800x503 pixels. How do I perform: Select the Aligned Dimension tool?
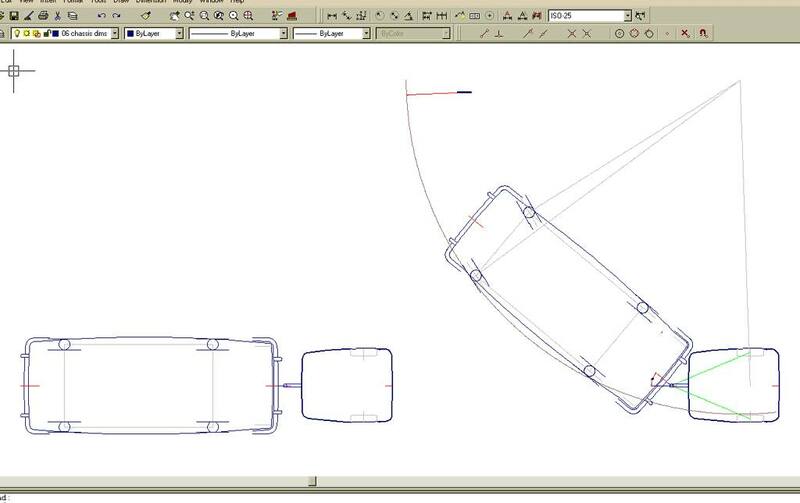click(x=347, y=16)
